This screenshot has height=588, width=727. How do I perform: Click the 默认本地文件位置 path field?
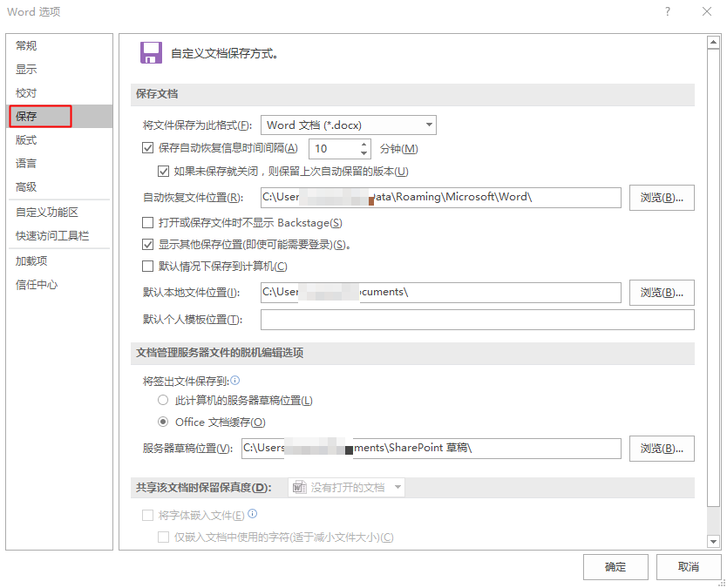click(x=440, y=293)
